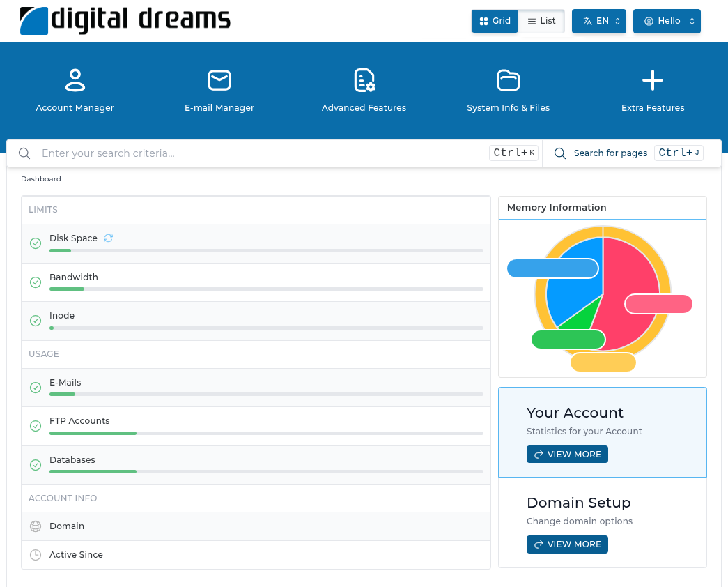The width and height of the screenshot is (728, 587).
Task: Click View More under Domain Setup
Action: [567, 544]
